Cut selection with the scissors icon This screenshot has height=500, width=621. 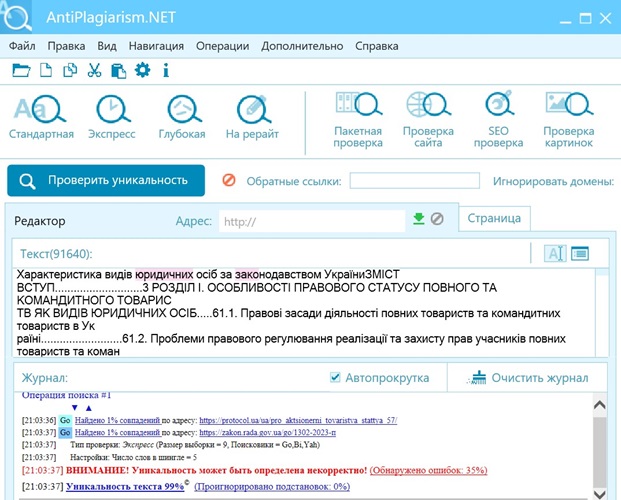[x=94, y=70]
